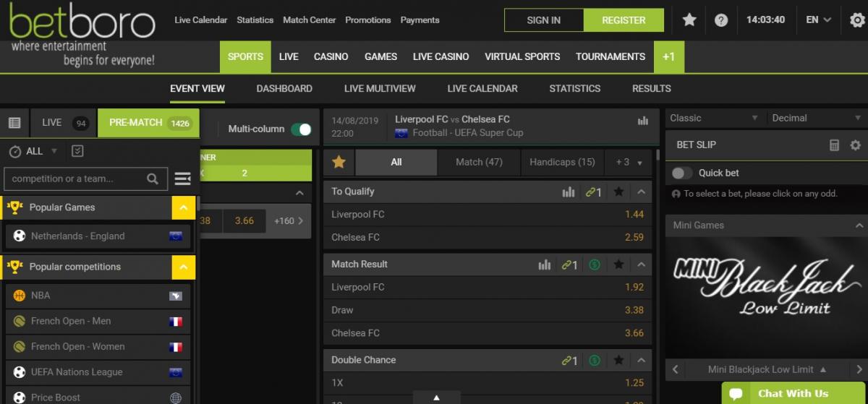
Task: Click cash-out dollar icon in Double Chance
Action: point(595,360)
